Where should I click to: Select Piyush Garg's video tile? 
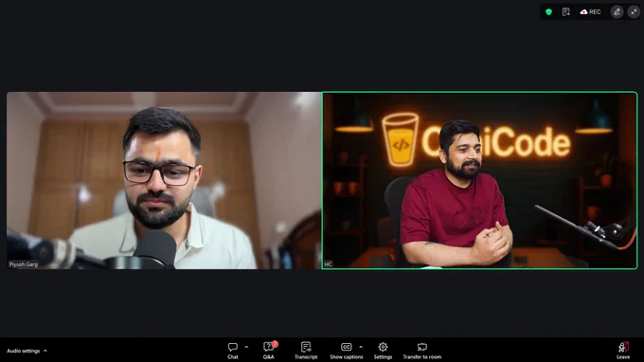click(x=164, y=180)
